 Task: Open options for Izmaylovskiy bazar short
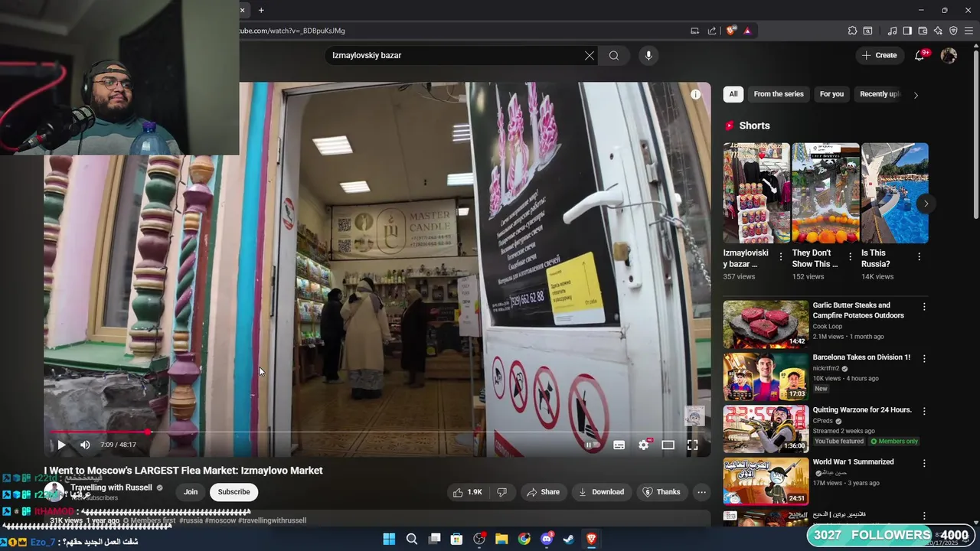(781, 256)
